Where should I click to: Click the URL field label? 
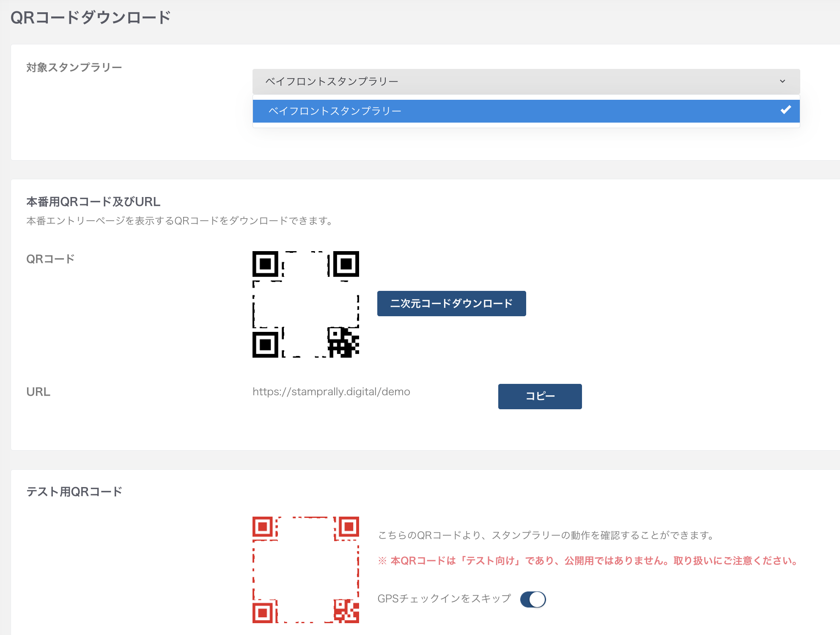tap(38, 392)
